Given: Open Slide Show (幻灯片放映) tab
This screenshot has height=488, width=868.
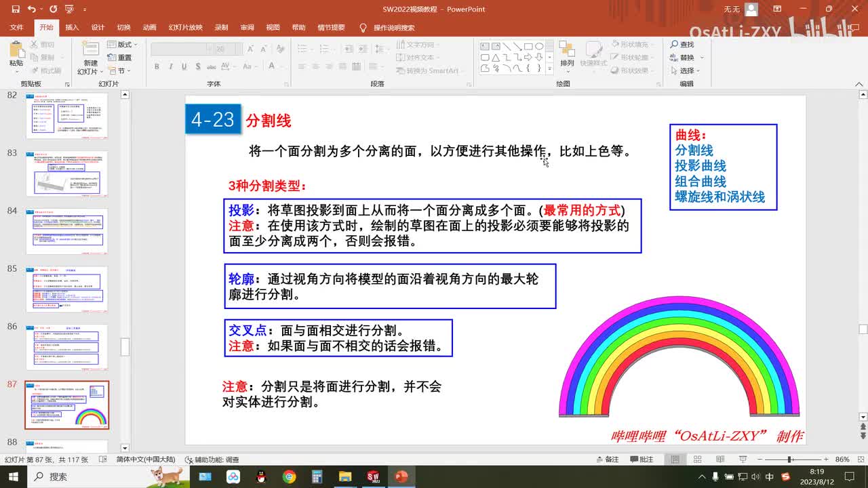Looking at the screenshot, I should point(186,28).
